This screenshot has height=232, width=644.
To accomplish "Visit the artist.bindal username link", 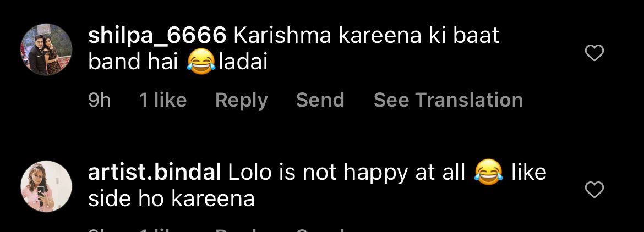I will coord(155,173).
